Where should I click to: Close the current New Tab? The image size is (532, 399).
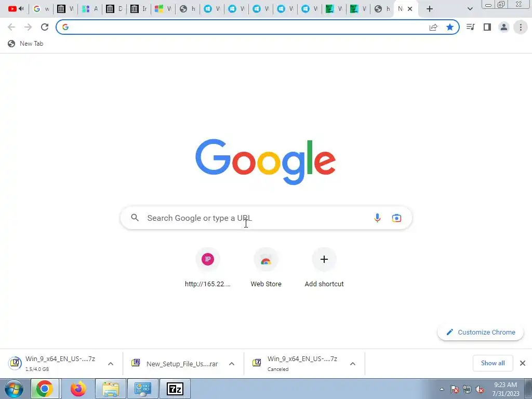pyautogui.click(x=410, y=9)
